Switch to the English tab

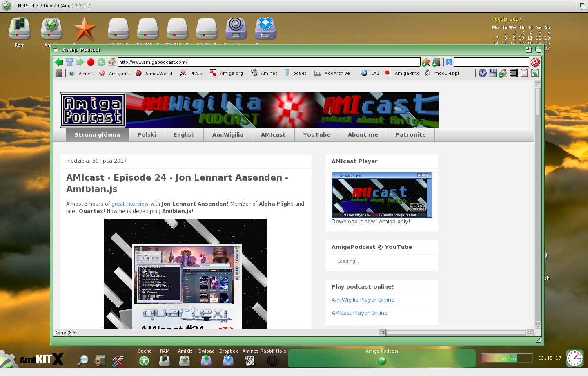tap(184, 135)
